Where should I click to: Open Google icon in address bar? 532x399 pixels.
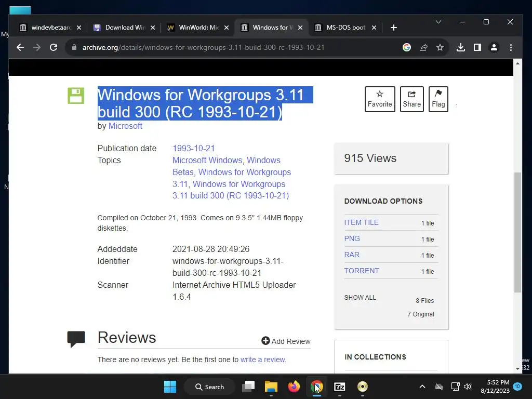[406, 47]
